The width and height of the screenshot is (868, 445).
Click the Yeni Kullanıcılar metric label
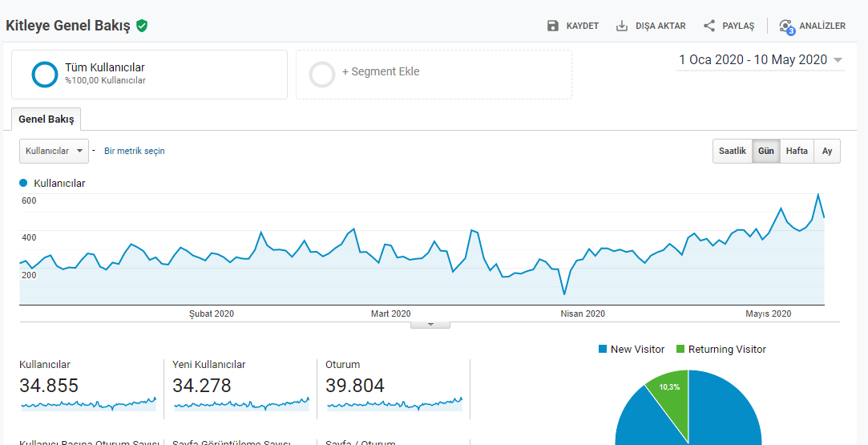208,365
